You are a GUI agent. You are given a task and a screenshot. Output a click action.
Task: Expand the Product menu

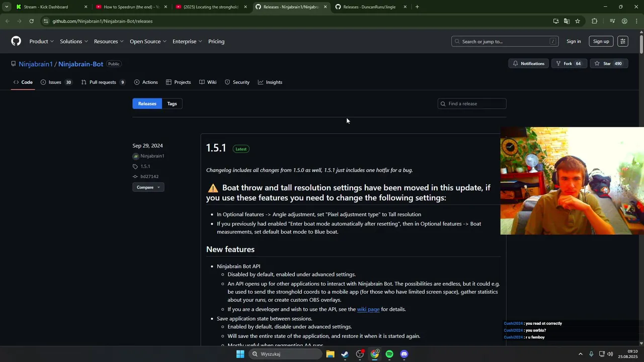click(x=41, y=41)
